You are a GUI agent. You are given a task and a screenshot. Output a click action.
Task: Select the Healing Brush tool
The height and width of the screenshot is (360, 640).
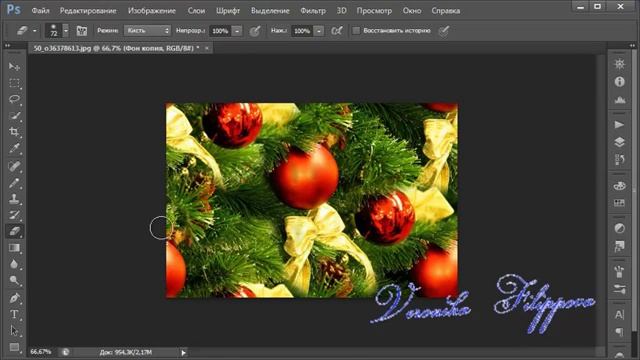point(14,166)
